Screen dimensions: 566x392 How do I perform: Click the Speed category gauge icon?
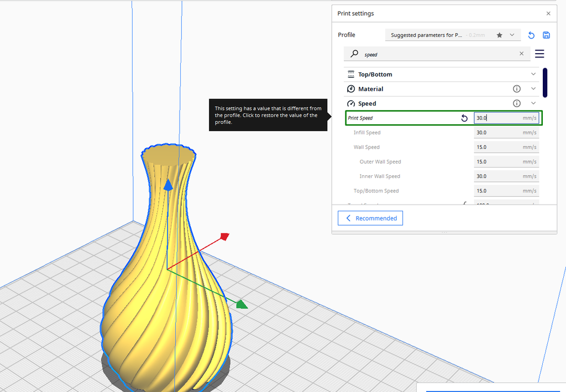point(351,103)
